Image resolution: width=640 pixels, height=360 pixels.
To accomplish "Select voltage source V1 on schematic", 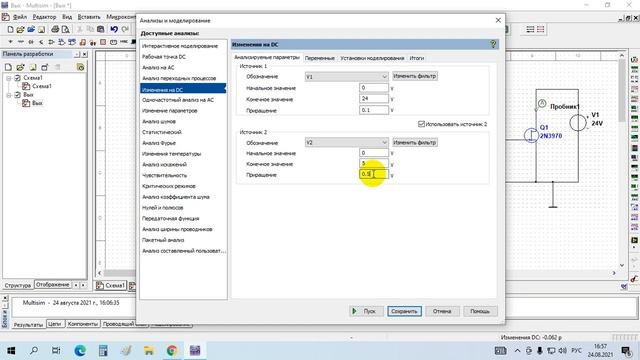I will coord(578,123).
